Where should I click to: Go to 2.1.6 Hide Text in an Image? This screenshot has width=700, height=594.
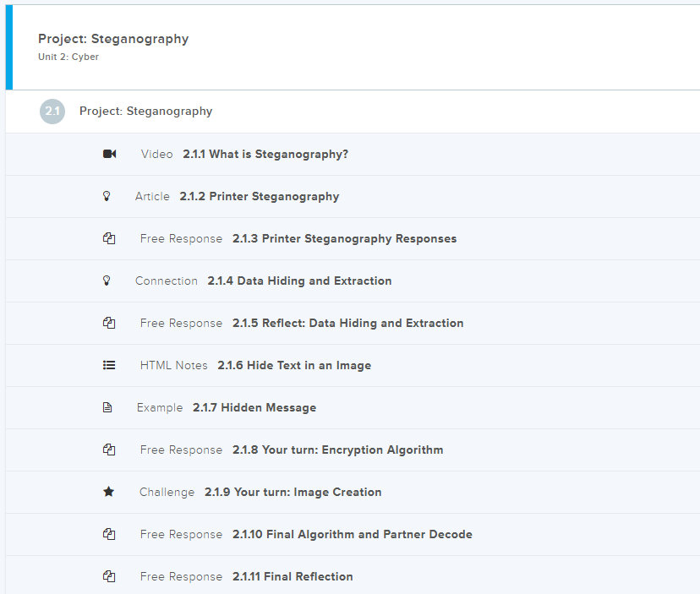(293, 366)
